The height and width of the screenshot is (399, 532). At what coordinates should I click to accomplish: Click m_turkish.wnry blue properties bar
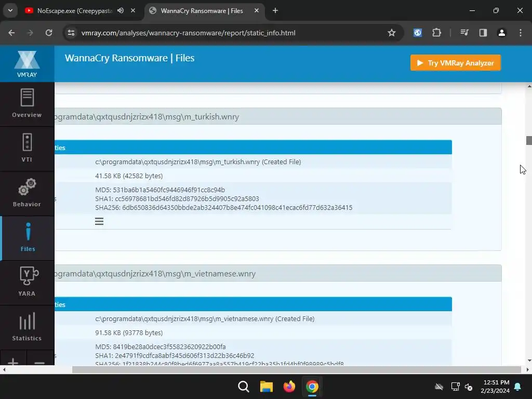tap(253, 147)
